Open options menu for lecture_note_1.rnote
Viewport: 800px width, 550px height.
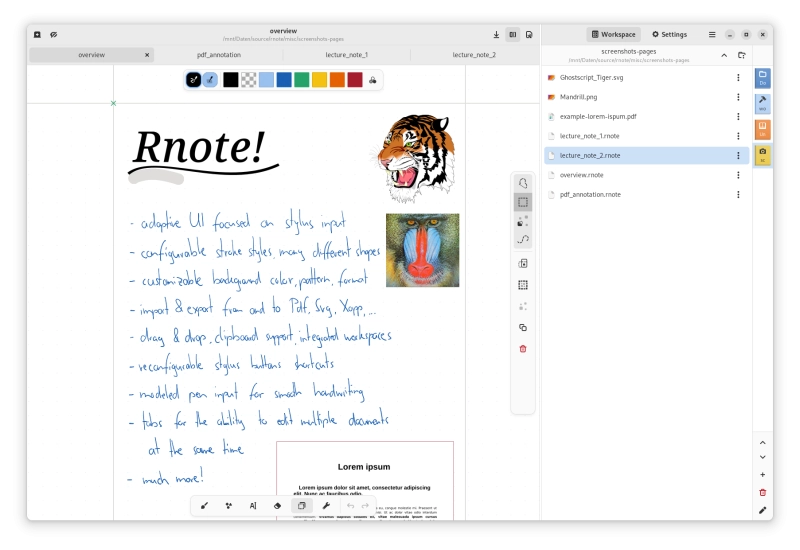pyautogui.click(x=738, y=136)
